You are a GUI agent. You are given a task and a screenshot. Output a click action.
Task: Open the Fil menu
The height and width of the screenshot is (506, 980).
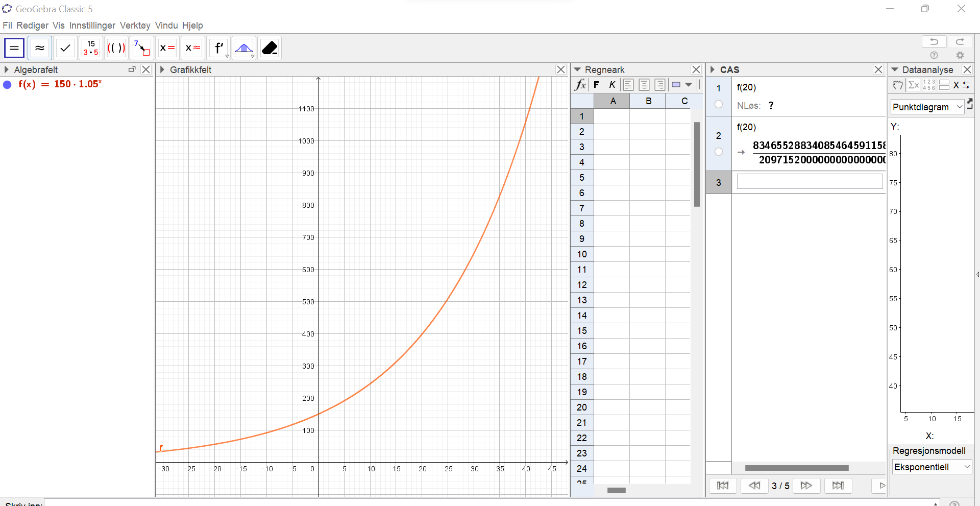[x=7, y=26]
